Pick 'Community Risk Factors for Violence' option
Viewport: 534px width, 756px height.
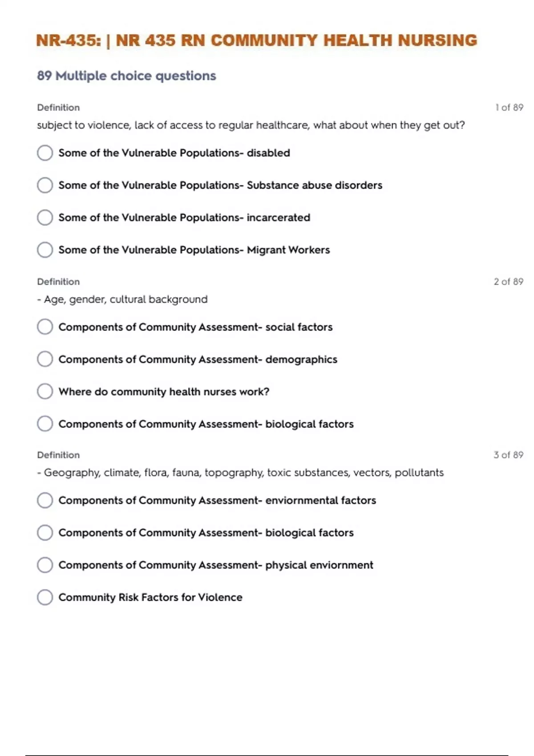pos(45,597)
